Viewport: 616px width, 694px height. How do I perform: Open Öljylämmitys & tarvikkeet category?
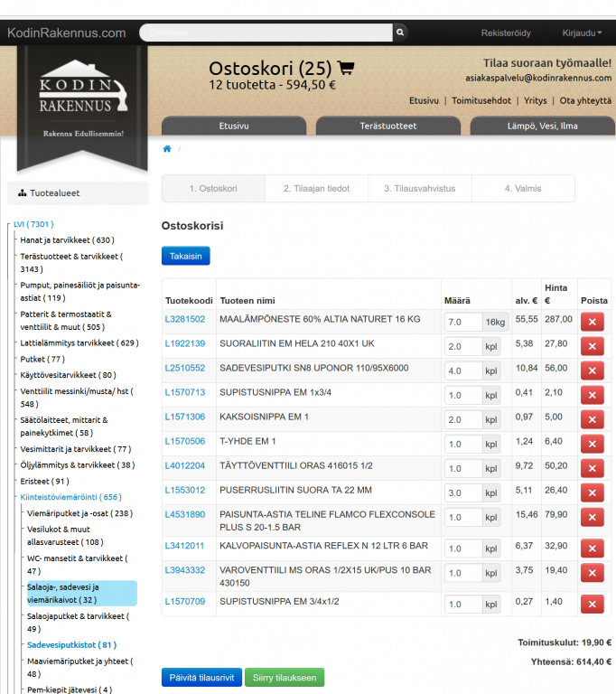coord(78,464)
